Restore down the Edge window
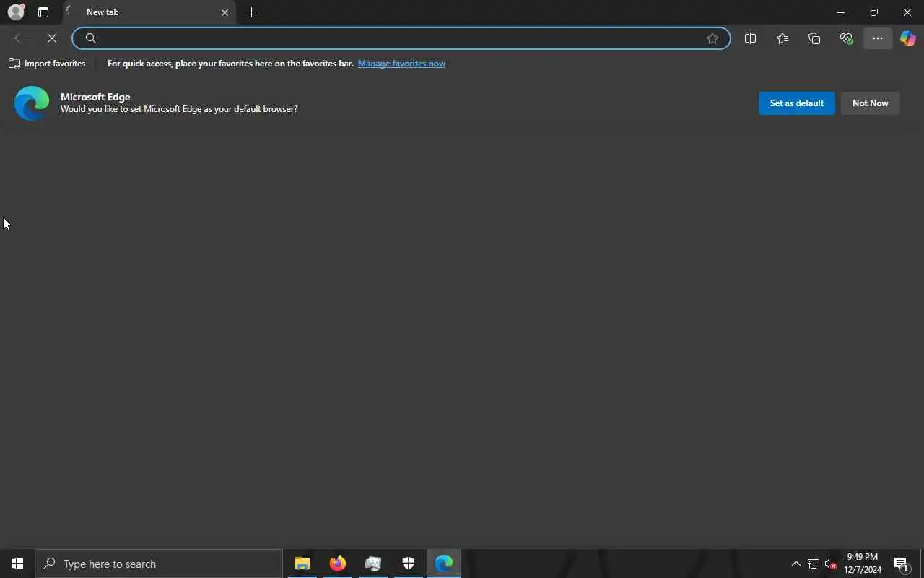The width and height of the screenshot is (924, 578). 874,12
